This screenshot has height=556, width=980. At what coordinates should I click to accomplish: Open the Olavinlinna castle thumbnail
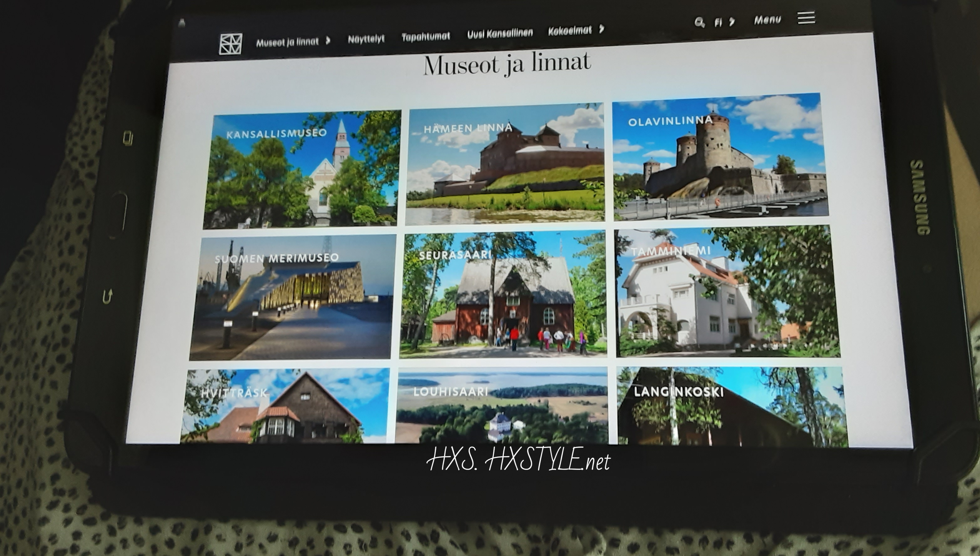tap(720, 157)
